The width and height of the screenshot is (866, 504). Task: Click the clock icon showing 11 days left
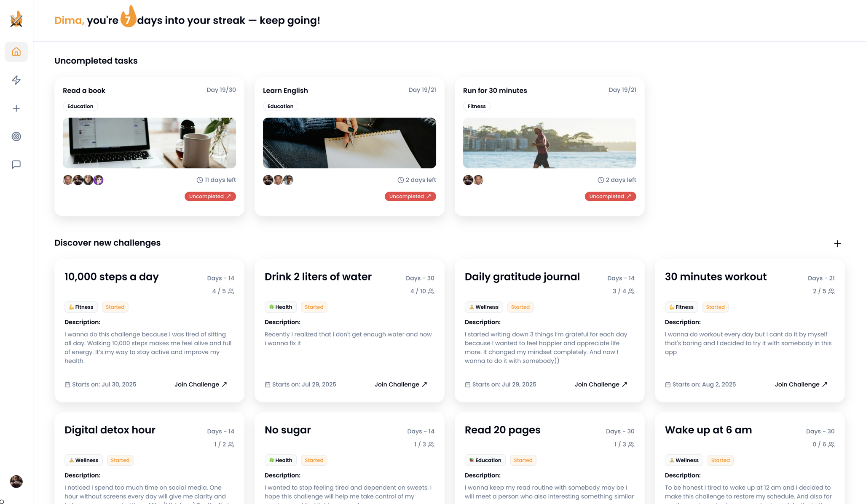(200, 180)
